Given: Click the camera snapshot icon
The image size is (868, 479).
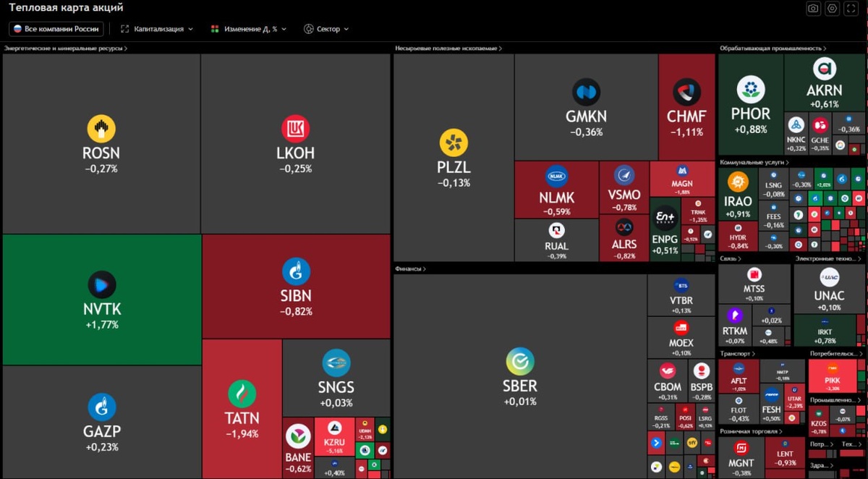Looking at the screenshot, I should [x=814, y=8].
